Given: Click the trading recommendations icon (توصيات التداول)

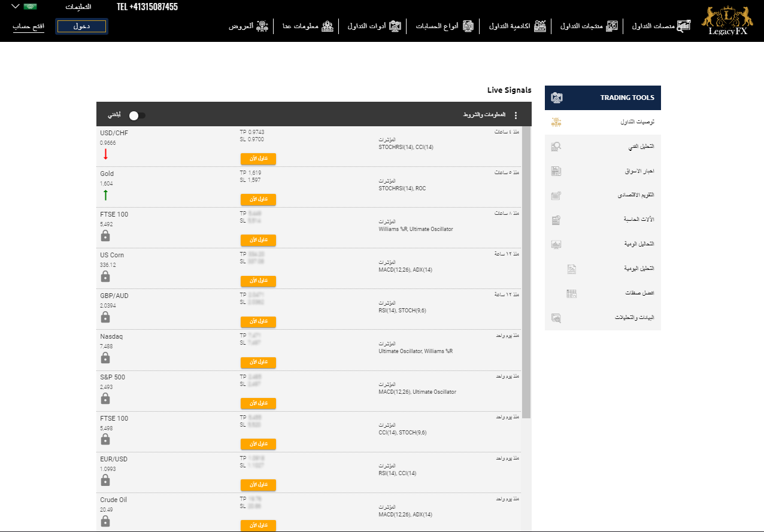Looking at the screenshot, I should pos(557,122).
